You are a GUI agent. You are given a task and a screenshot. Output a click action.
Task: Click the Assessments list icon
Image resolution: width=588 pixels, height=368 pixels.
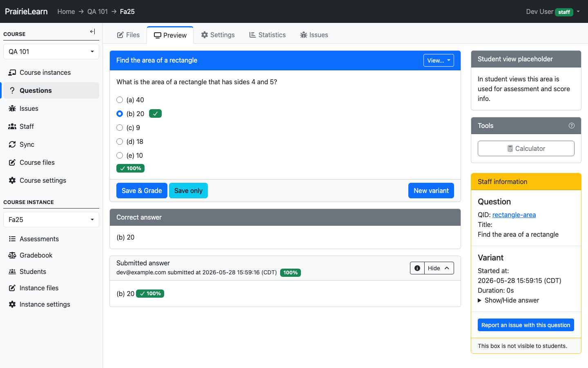(12, 239)
